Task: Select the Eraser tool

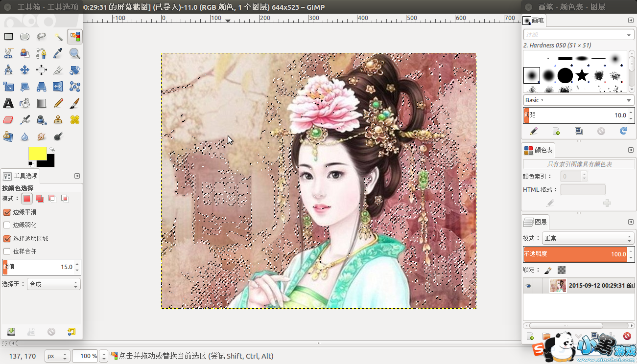Action: (x=8, y=120)
